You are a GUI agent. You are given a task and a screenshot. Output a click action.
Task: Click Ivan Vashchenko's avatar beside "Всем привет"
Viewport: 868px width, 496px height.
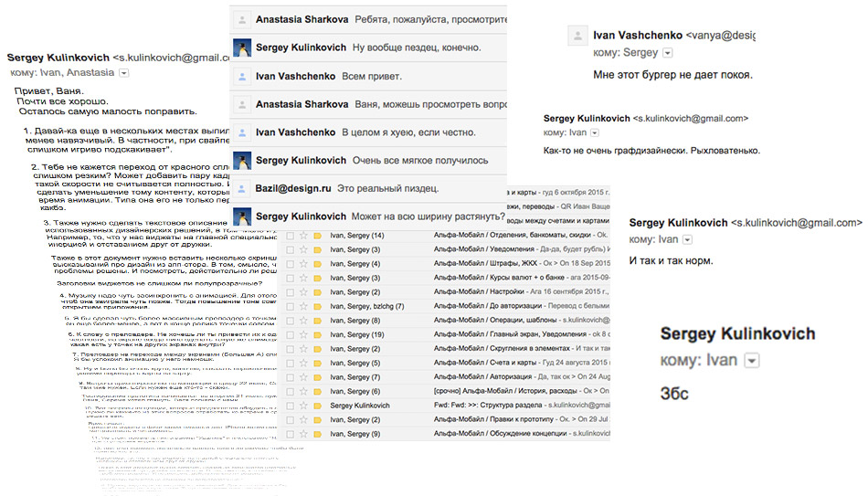point(242,76)
